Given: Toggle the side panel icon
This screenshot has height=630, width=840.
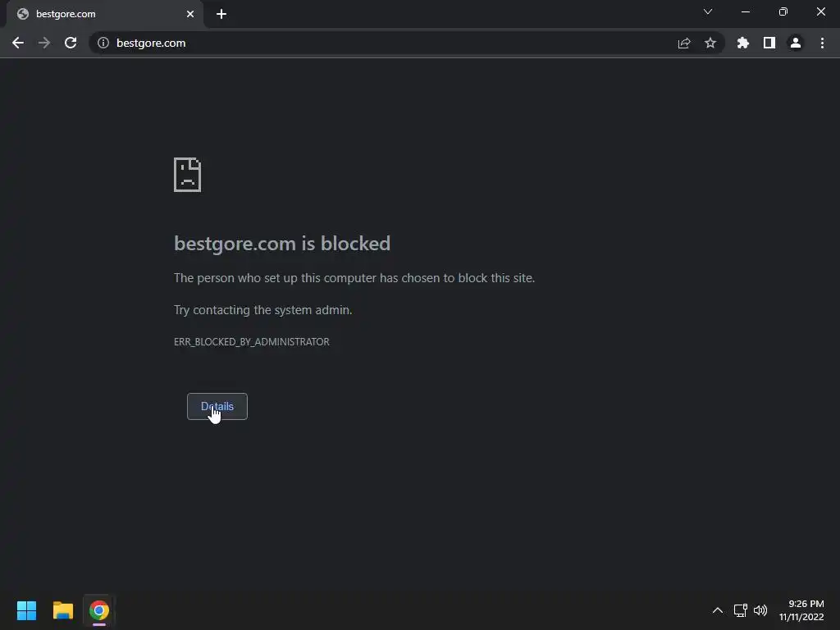Looking at the screenshot, I should 769,43.
